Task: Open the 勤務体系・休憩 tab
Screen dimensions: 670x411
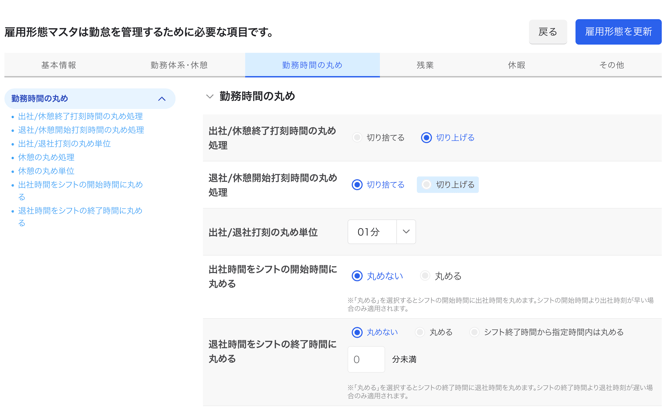Action: coord(179,65)
